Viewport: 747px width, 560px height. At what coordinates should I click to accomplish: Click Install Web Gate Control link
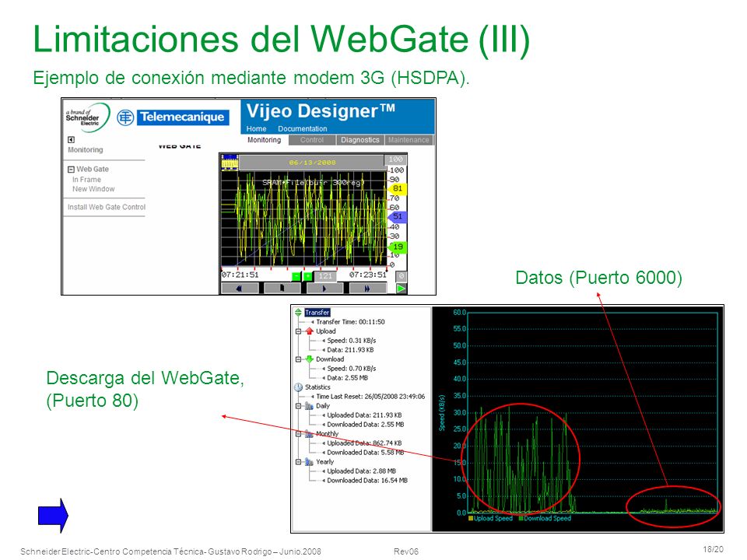[x=107, y=207]
